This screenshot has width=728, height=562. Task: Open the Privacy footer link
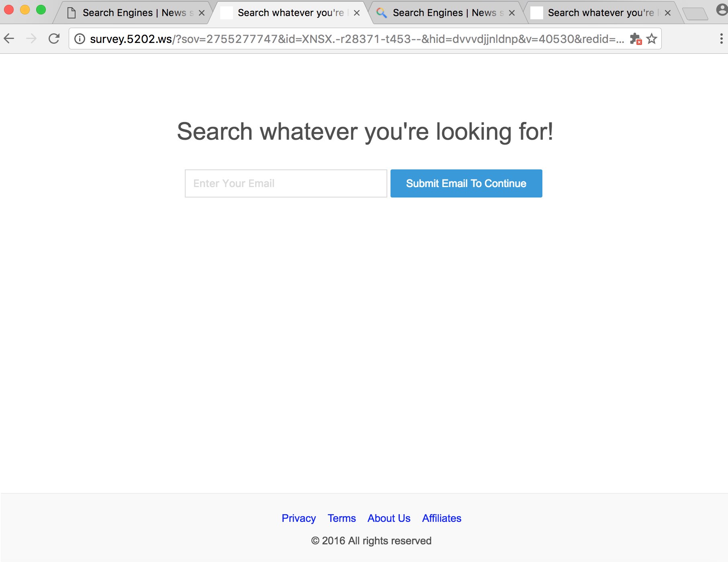299,518
